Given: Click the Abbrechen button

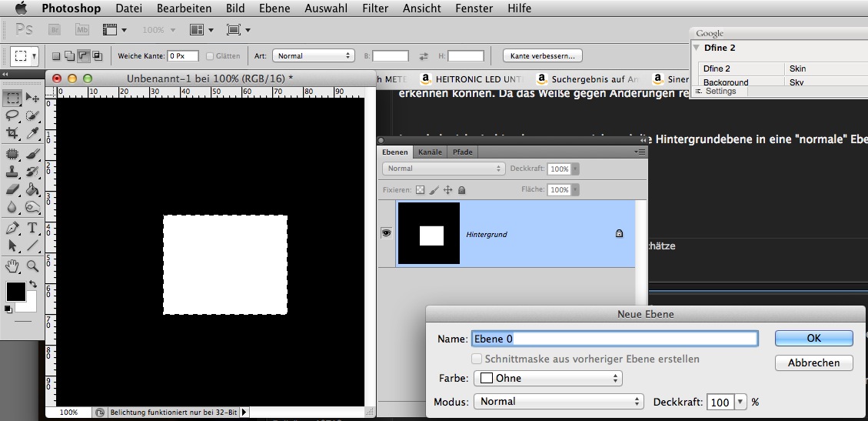Looking at the screenshot, I should [x=813, y=363].
